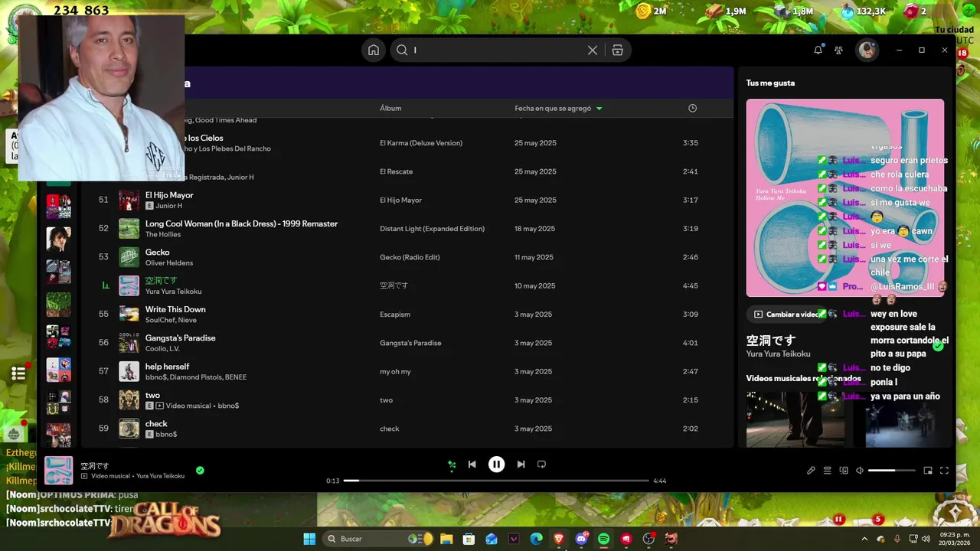Viewport: 980px width, 551px height.
Task: Open Coolio artist link
Action: click(x=156, y=349)
